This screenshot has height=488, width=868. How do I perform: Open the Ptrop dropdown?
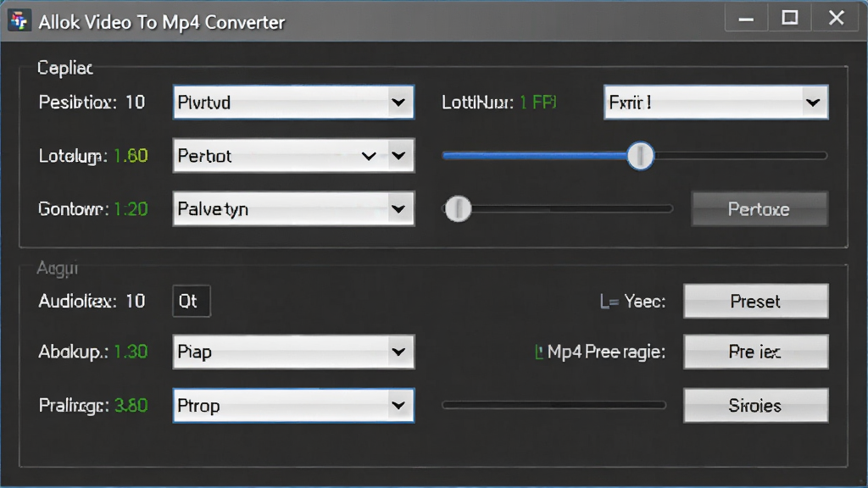pyautogui.click(x=293, y=406)
